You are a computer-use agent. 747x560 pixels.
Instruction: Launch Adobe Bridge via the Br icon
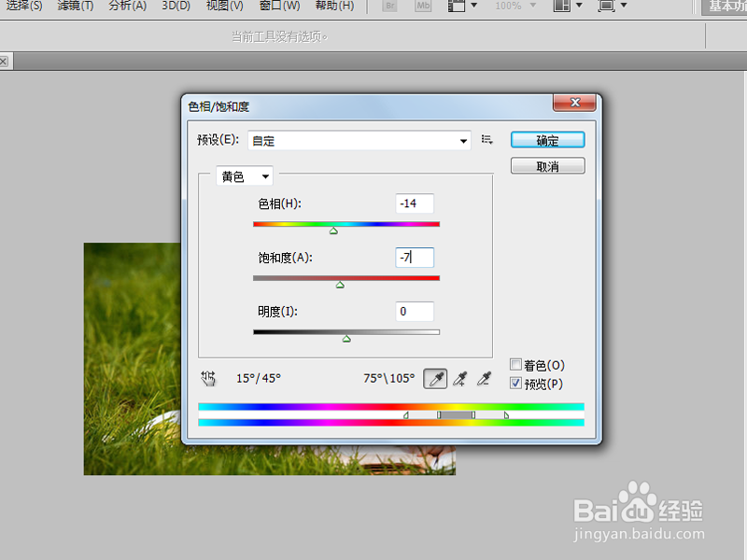tap(388, 7)
